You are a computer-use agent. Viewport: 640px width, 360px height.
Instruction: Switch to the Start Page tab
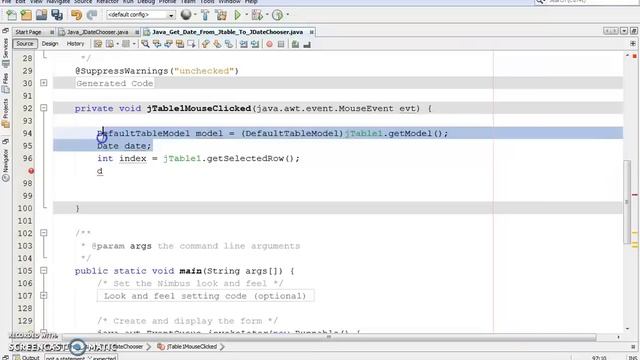(29, 32)
